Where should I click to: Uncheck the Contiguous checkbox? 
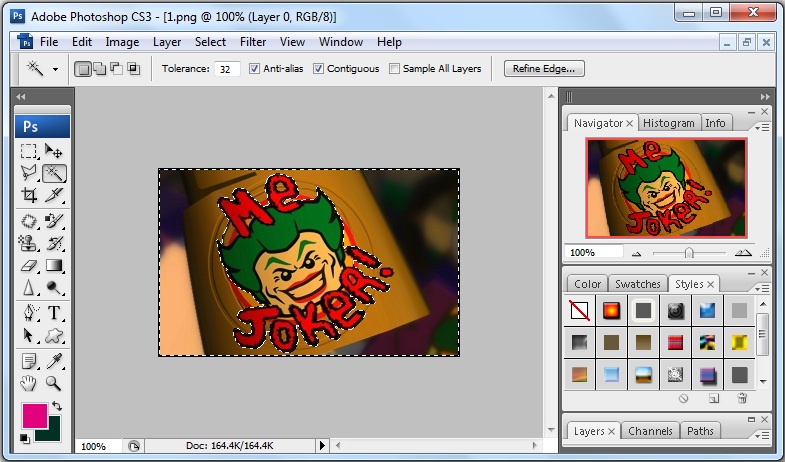pos(318,69)
